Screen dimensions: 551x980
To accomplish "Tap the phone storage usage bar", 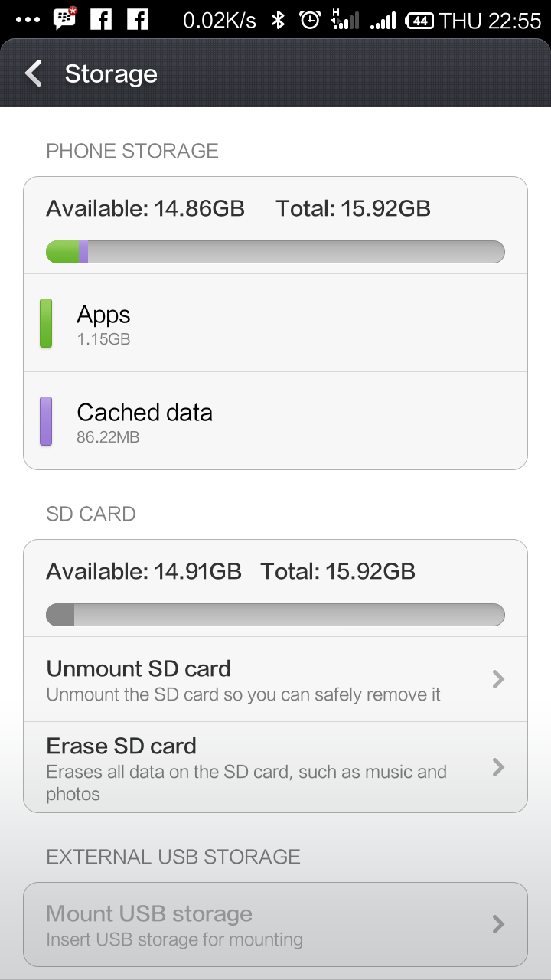I will coord(275,251).
